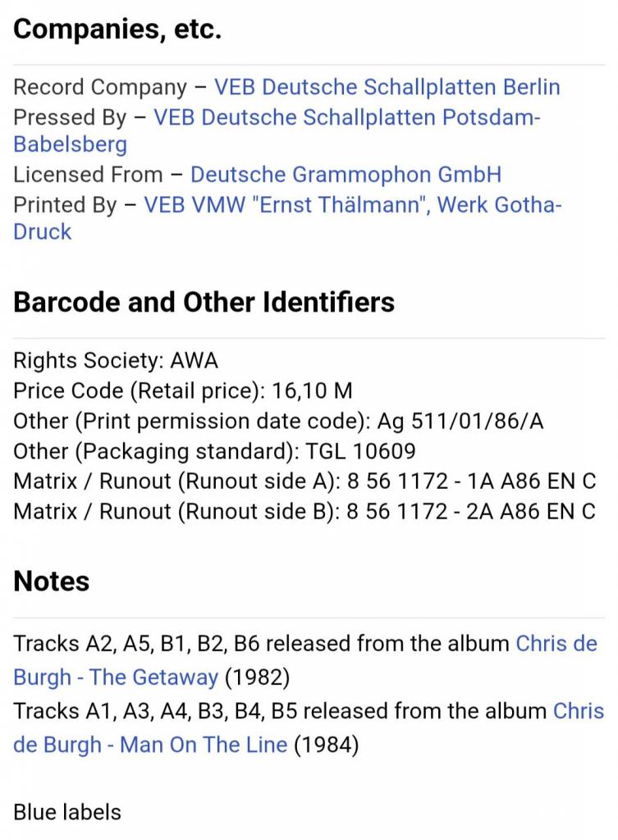Click the packaging standard TGL 10609 line
The image size is (618, 840).
tap(214, 451)
